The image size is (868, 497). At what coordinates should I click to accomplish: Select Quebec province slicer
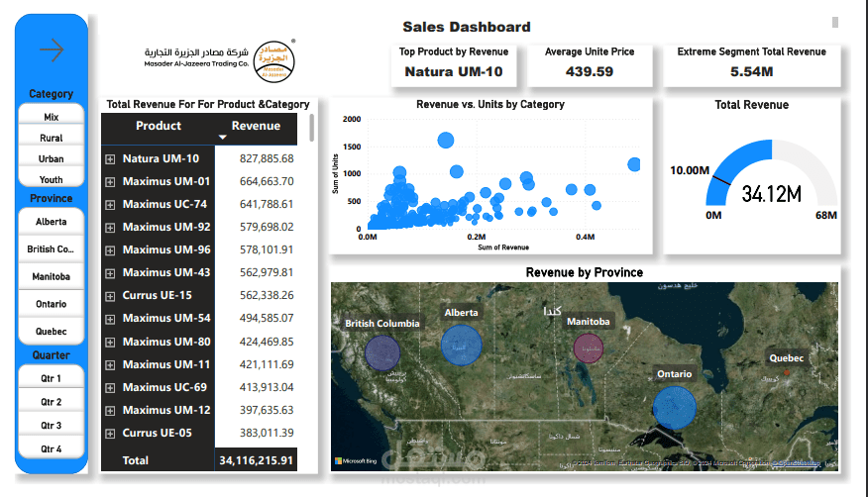click(51, 331)
